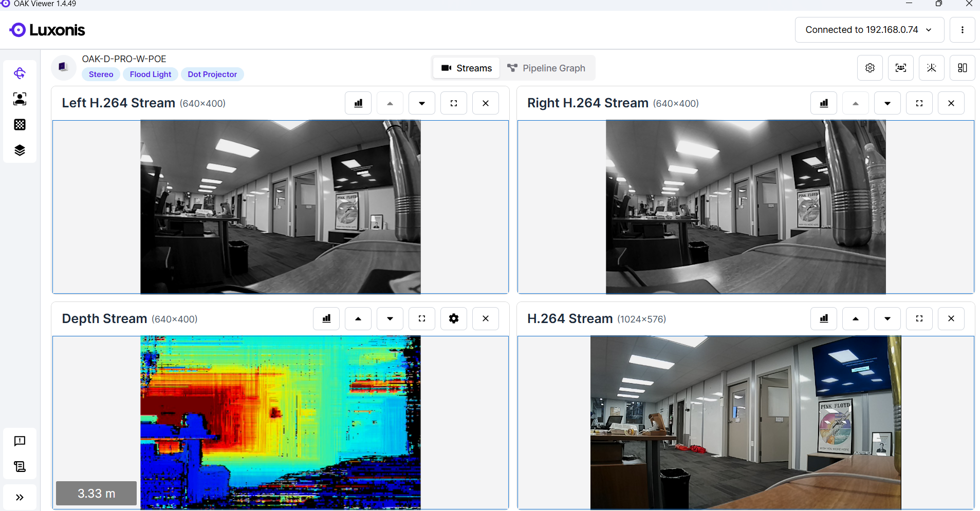This screenshot has height=511, width=980.
Task: Close the Left H.264 Stream panel
Action: tap(485, 103)
